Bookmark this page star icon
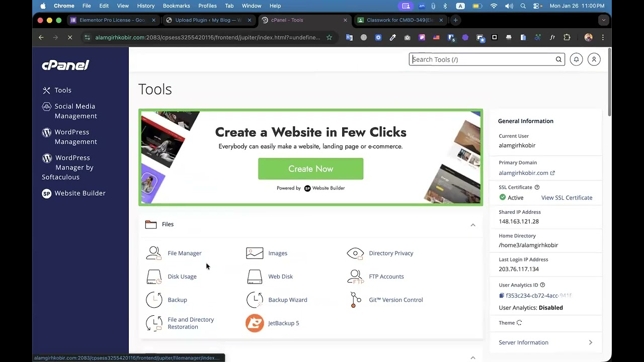 [329, 37]
